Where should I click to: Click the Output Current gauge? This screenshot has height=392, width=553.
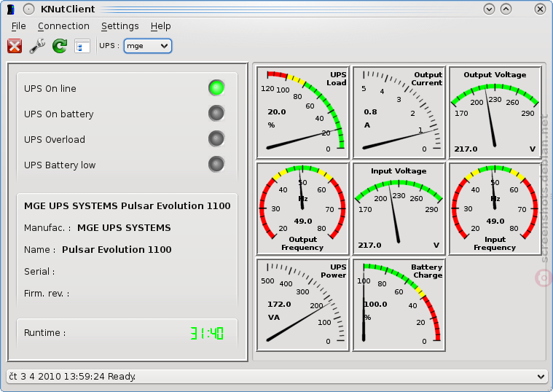coord(399,112)
